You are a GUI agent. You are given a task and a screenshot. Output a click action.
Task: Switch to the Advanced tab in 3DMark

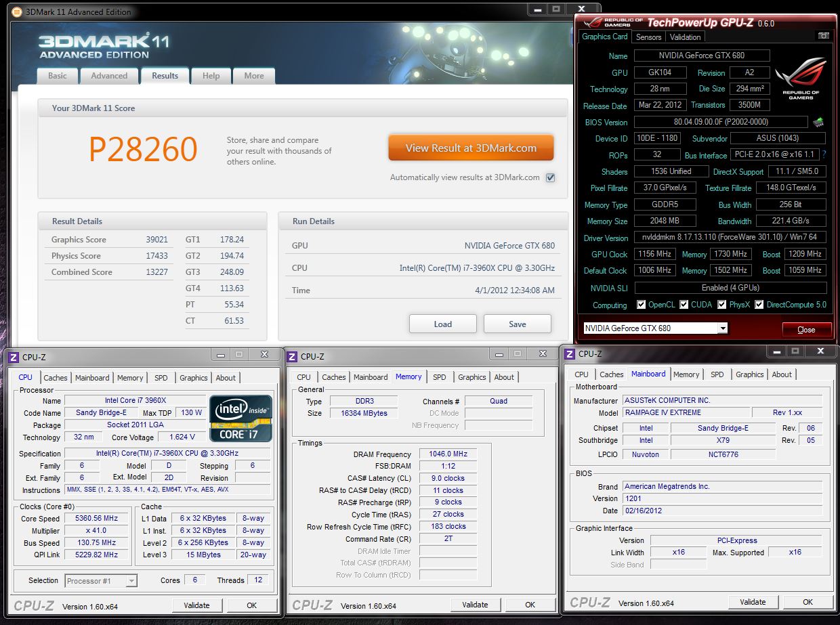(109, 76)
